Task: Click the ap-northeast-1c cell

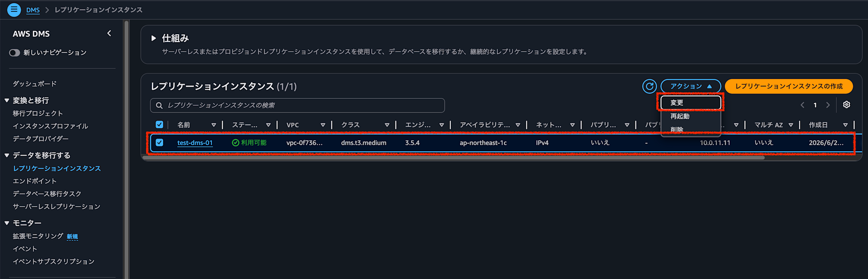Action: click(483, 143)
